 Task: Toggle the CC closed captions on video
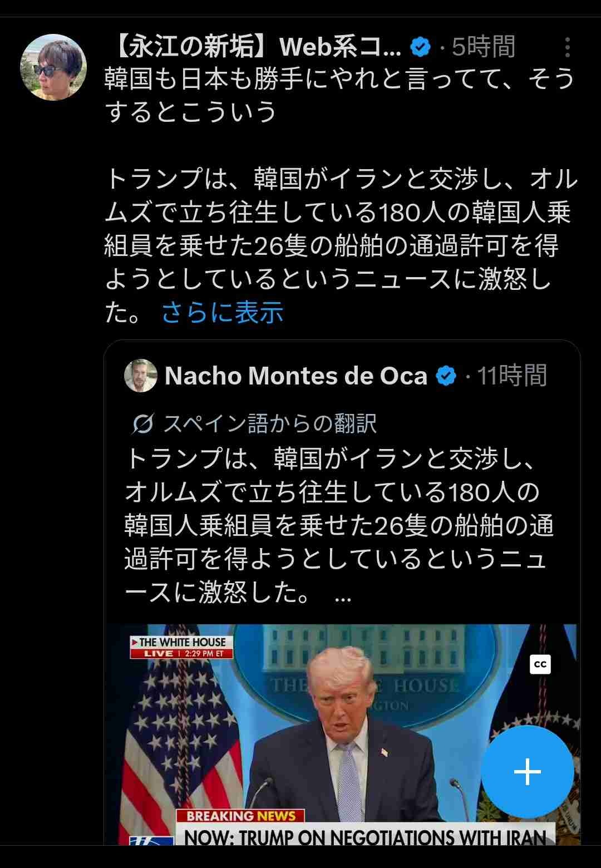coord(540,664)
